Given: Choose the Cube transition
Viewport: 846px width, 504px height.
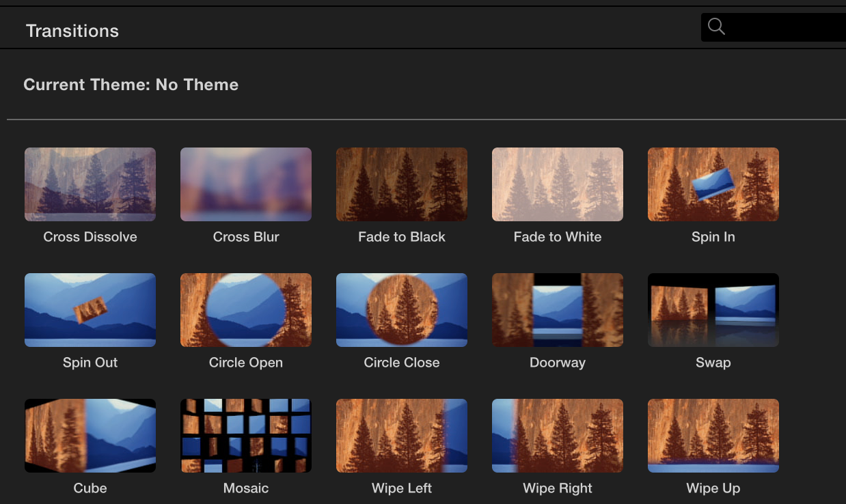Looking at the screenshot, I should pyautogui.click(x=90, y=436).
